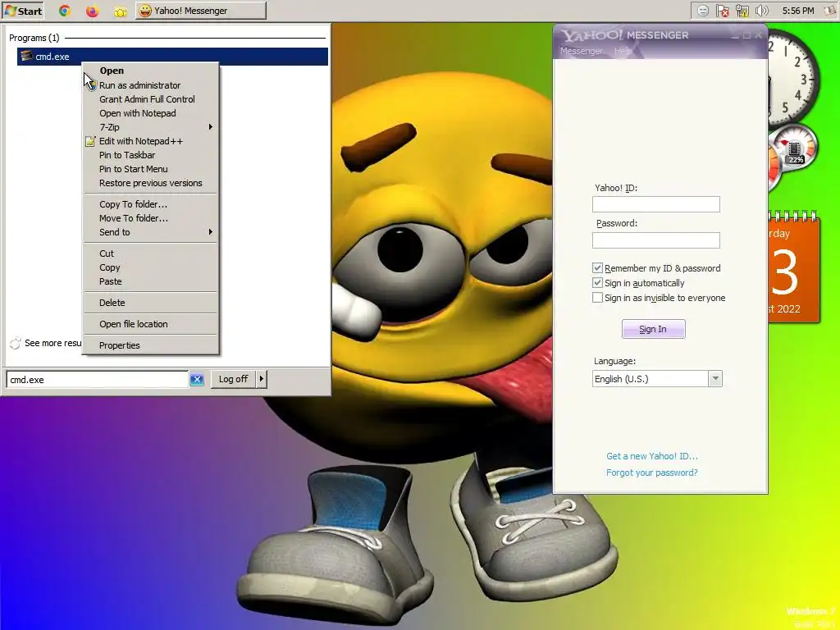
Task: Check Sign in as invisible to everyone
Action: coord(597,297)
